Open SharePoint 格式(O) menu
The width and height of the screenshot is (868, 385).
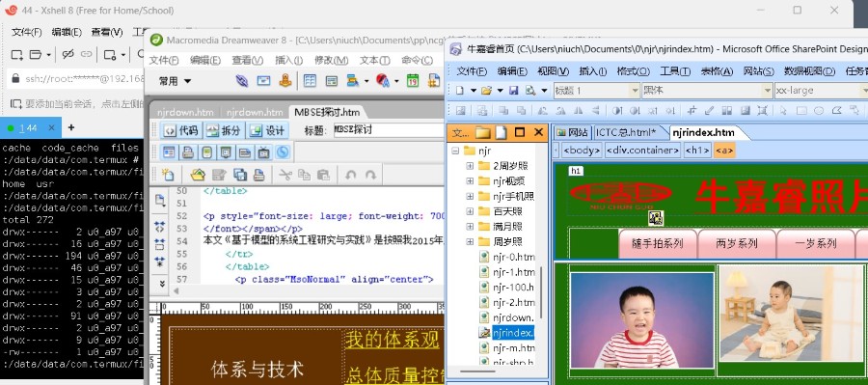coord(634,70)
